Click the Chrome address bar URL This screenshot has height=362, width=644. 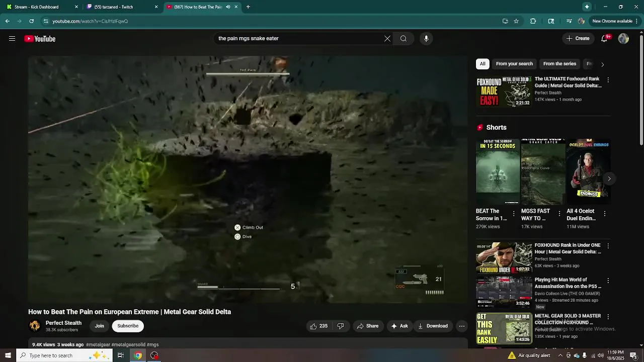click(90, 21)
